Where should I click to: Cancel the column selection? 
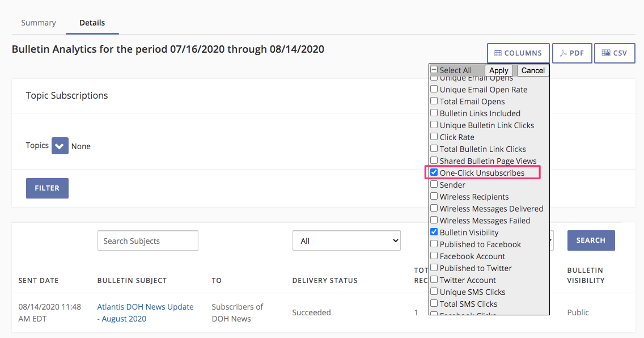tap(532, 70)
